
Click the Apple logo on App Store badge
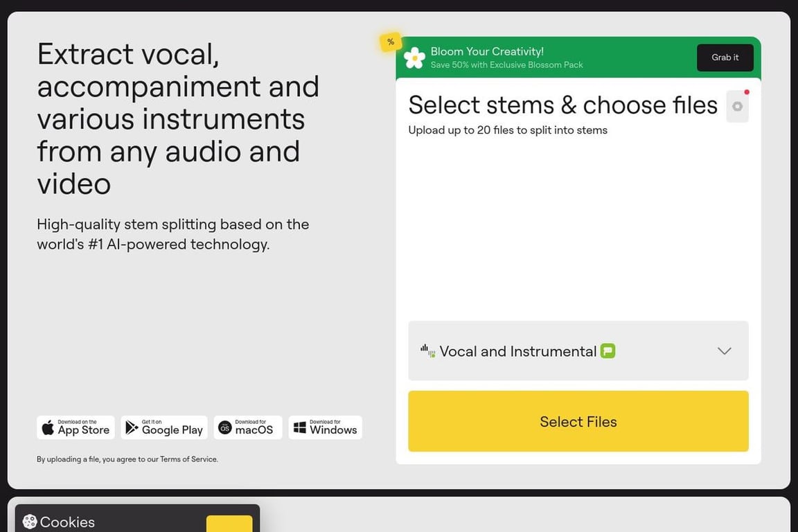point(48,427)
